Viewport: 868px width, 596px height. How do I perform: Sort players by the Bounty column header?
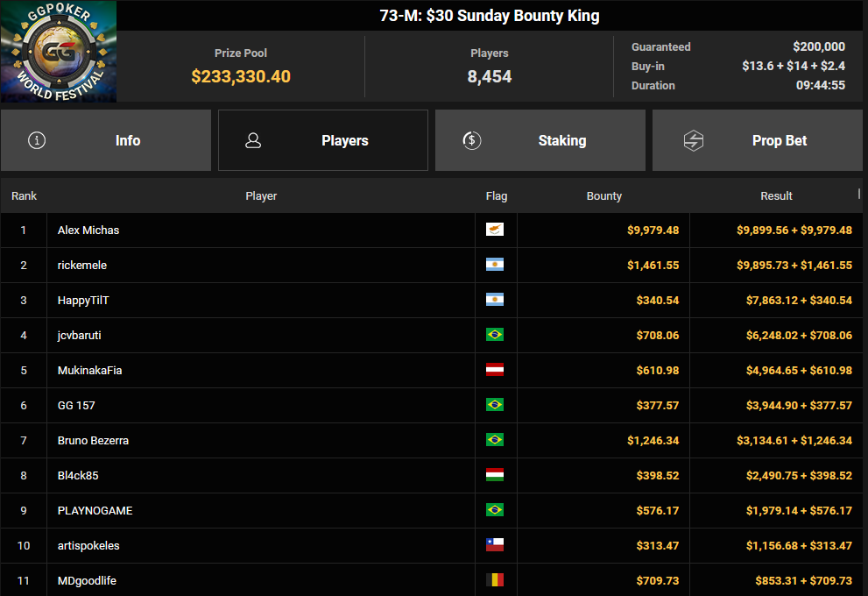(x=603, y=195)
